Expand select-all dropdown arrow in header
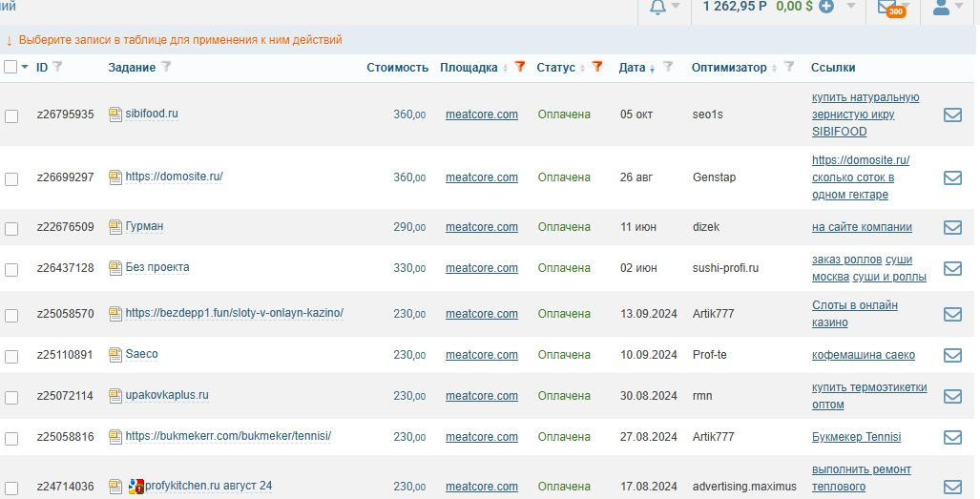The height and width of the screenshot is (499, 980). click(x=25, y=67)
